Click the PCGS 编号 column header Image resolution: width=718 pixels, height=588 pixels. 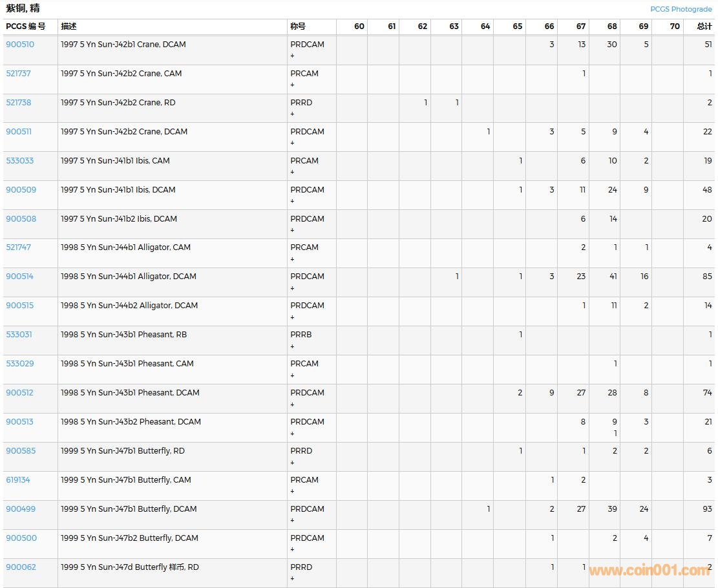point(26,26)
